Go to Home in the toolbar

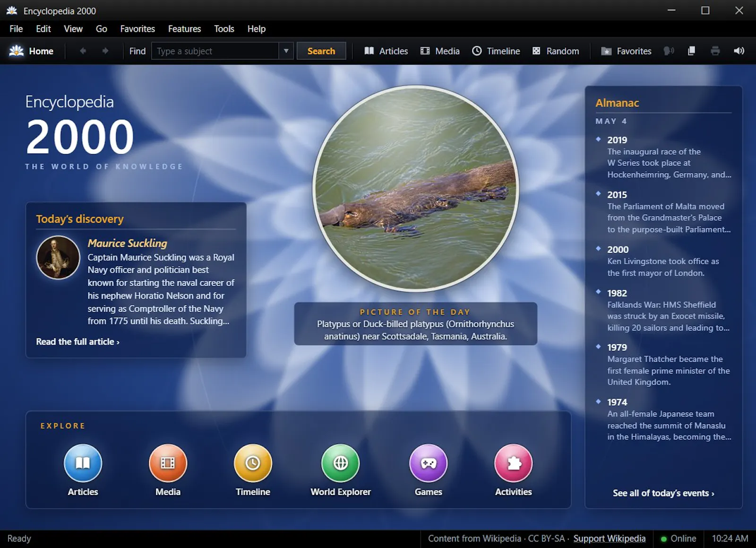coord(31,51)
